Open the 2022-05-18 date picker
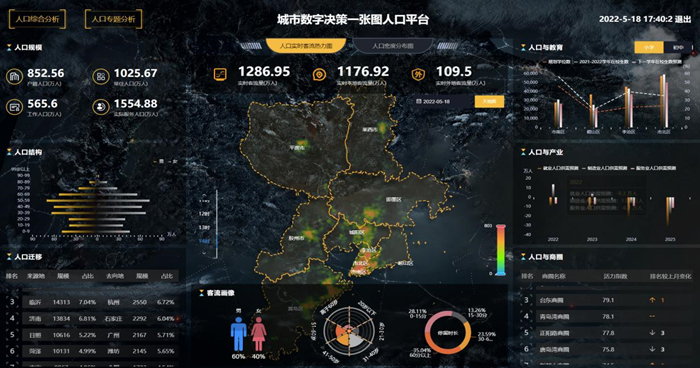This screenshot has height=368, width=700. pos(443,101)
